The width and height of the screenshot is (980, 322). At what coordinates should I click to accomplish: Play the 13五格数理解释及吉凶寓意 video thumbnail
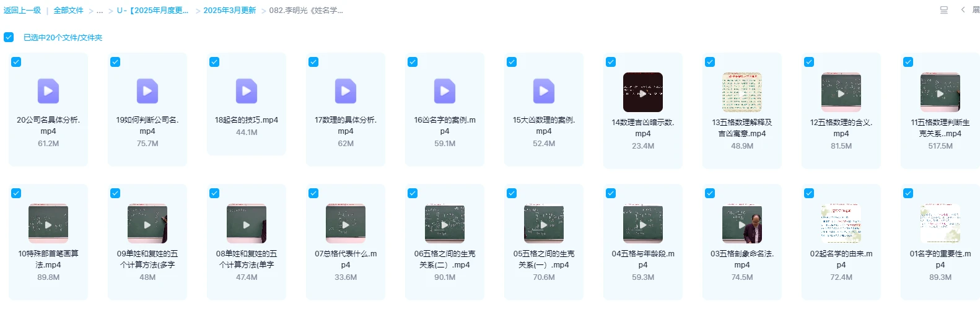pos(742,92)
